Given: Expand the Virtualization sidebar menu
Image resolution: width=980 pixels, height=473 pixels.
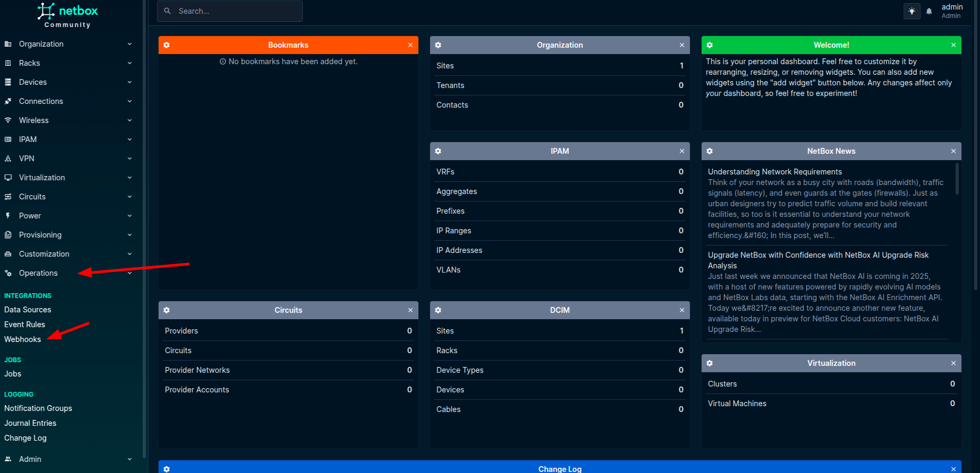Looking at the screenshot, I should point(68,178).
